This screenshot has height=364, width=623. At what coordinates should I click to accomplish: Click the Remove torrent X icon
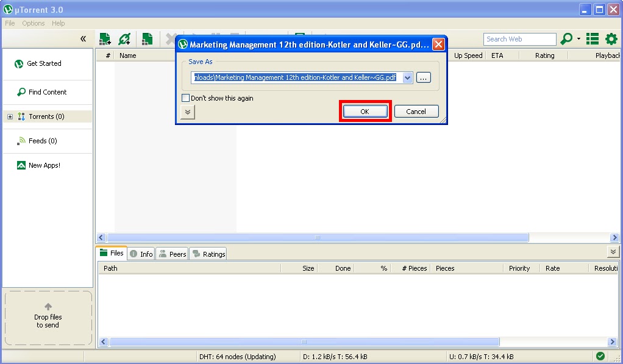[171, 39]
